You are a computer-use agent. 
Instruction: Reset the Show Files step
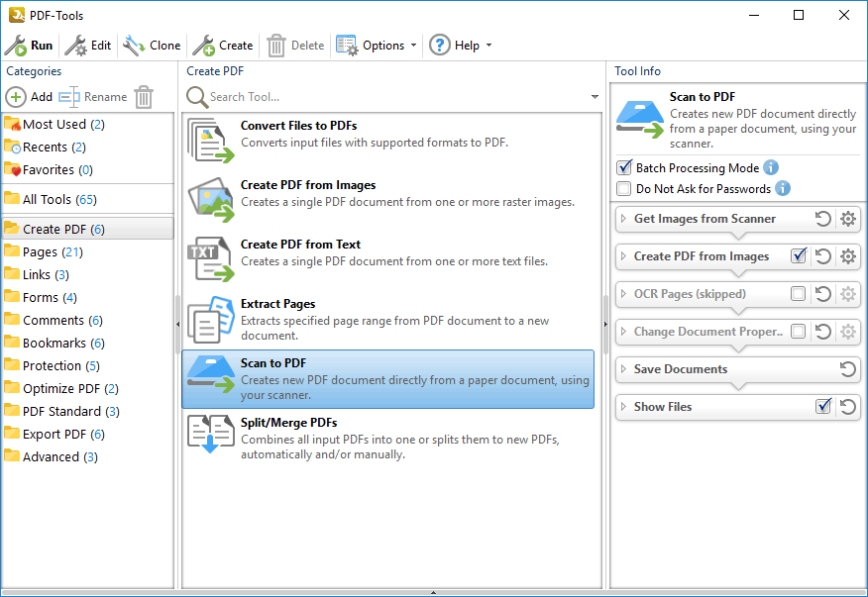848,407
